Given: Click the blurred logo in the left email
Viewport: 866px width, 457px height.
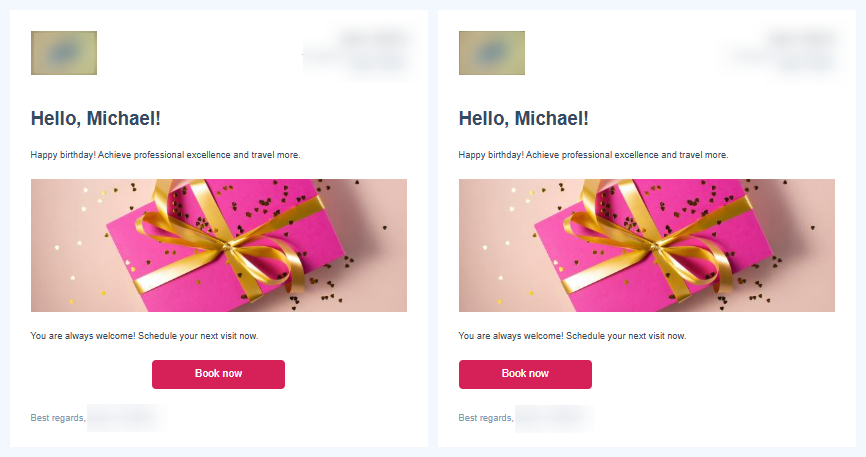Looking at the screenshot, I should (x=64, y=53).
